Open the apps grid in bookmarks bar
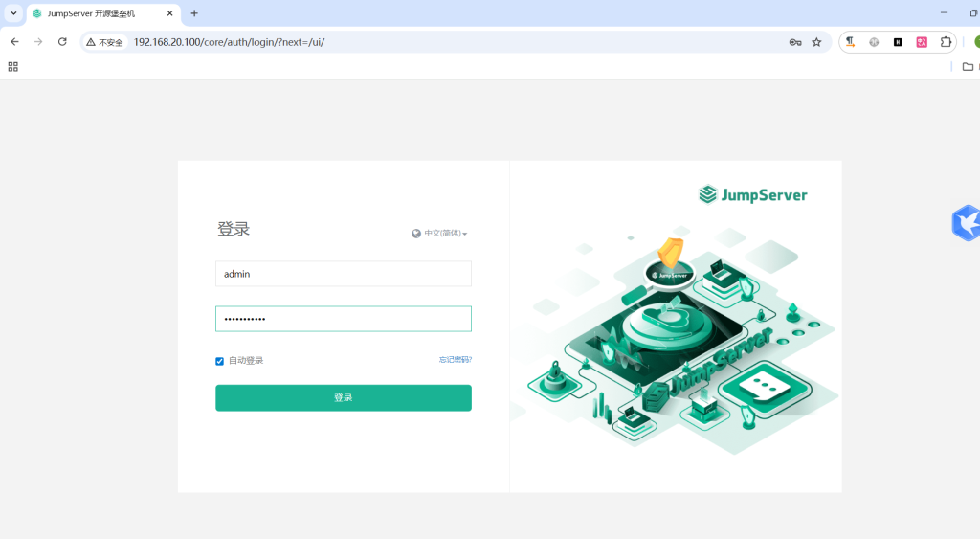Viewport: 980px width, 539px height. (13, 67)
